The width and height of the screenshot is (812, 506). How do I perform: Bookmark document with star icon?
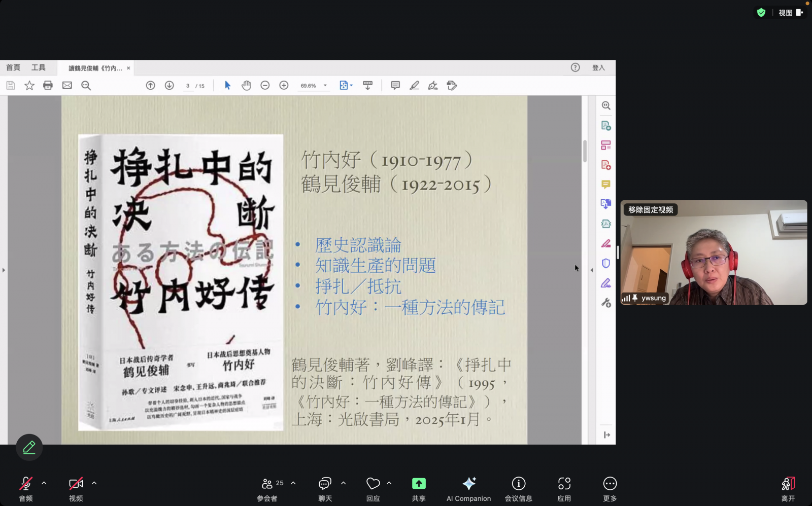(x=29, y=86)
